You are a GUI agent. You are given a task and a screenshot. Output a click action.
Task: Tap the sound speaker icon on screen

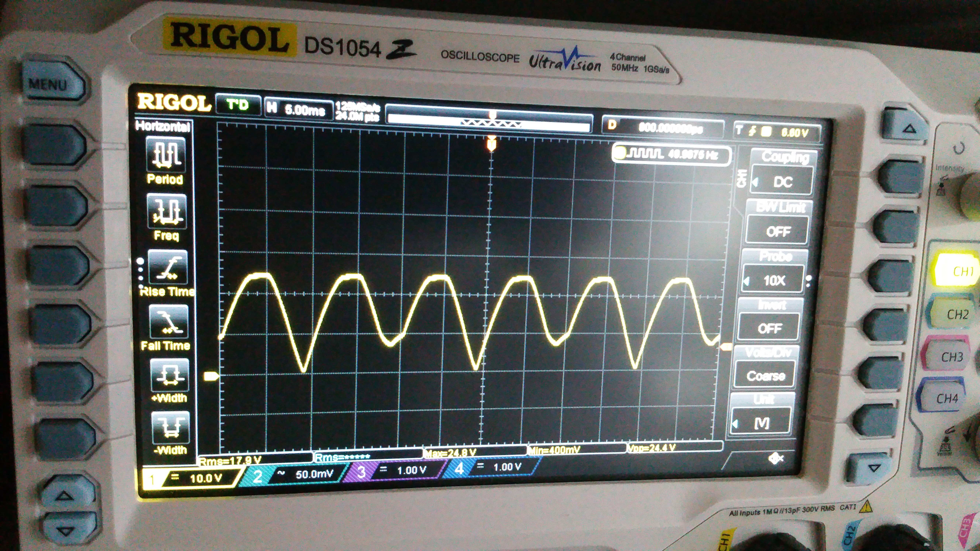click(x=776, y=459)
